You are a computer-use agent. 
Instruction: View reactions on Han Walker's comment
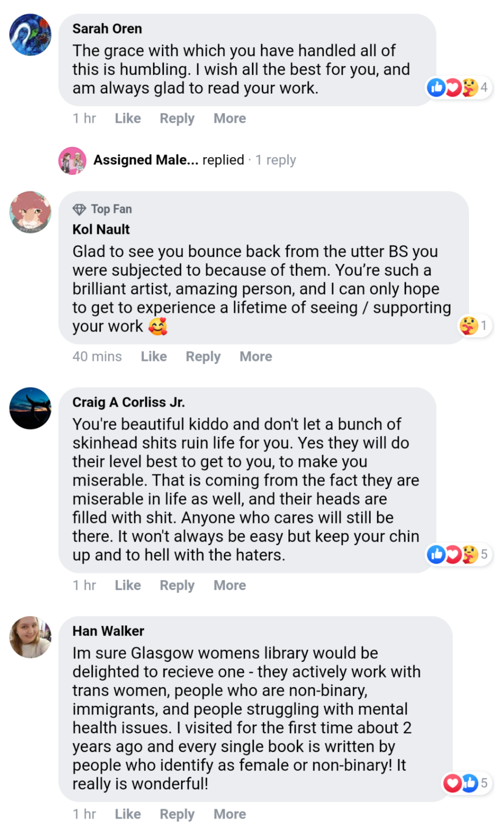click(x=467, y=783)
